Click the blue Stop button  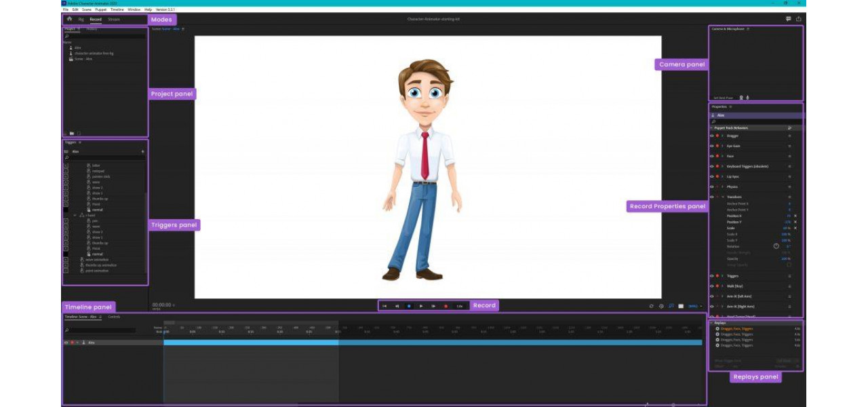click(x=409, y=306)
